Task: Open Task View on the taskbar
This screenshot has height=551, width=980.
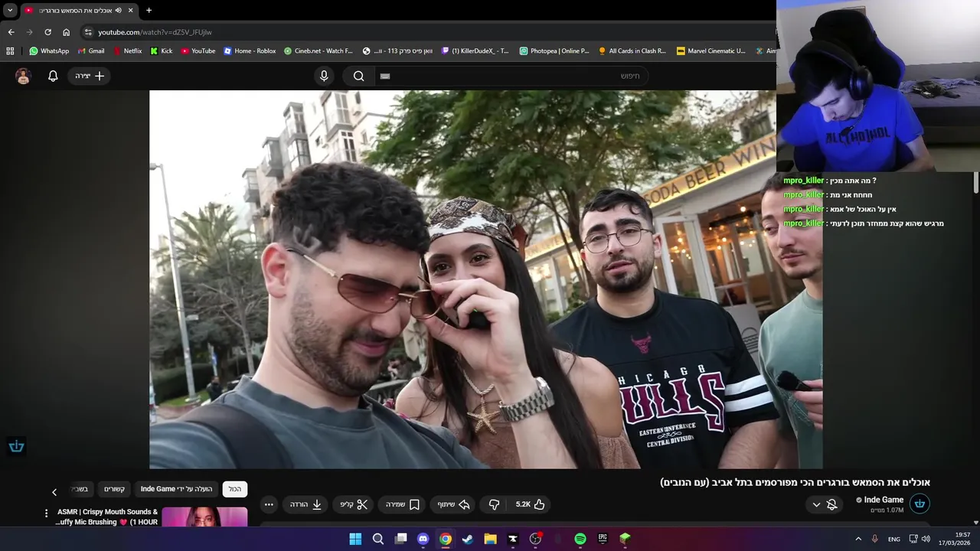Action: coord(400,539)
